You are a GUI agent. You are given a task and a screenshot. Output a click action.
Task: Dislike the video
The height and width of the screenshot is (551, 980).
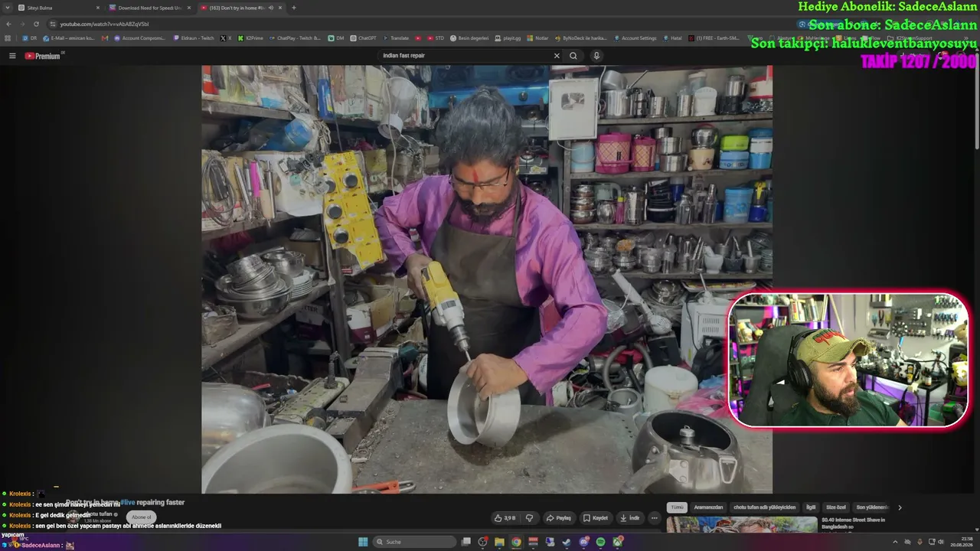point(529,518)
